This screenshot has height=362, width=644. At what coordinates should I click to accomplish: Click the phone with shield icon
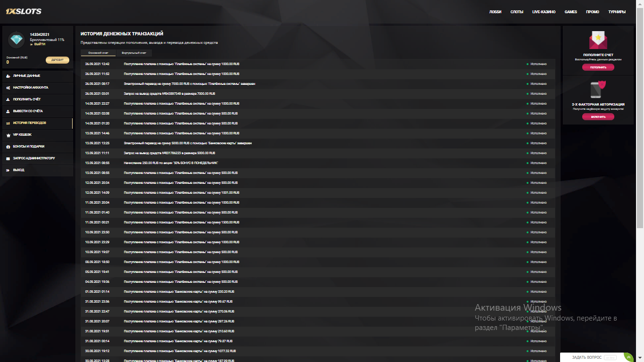click(598, 89)
